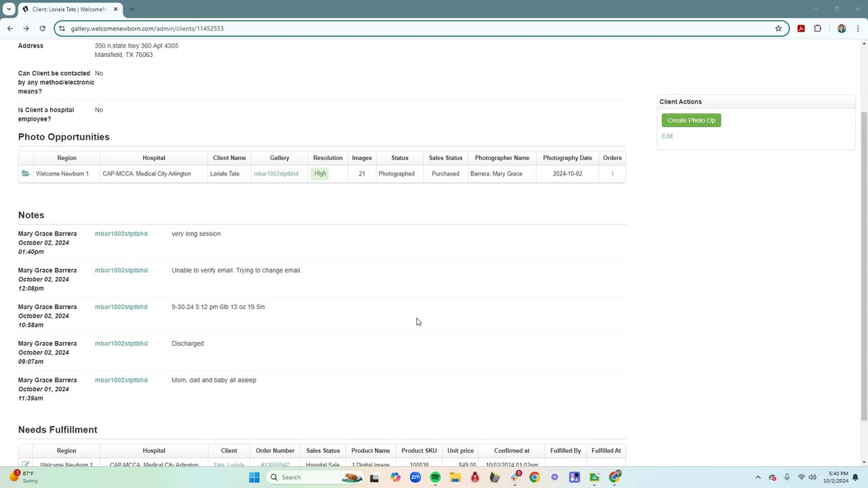This screenshot has width=868, height=488.
Task: Close the Client: Loriale Tate tab
Action: tap(115, 9)
